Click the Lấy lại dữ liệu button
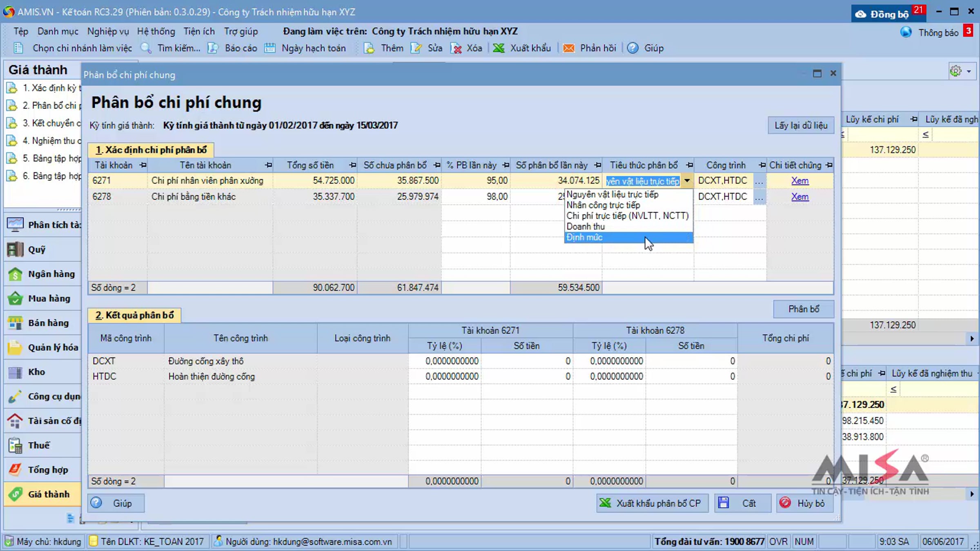The height and width of the screenshot is (551, 980). coord(801,125)
